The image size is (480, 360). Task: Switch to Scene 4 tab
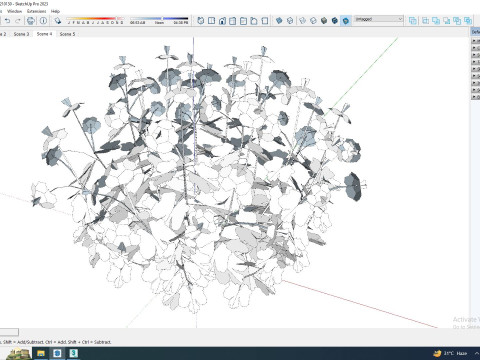[x=44, y=34]
